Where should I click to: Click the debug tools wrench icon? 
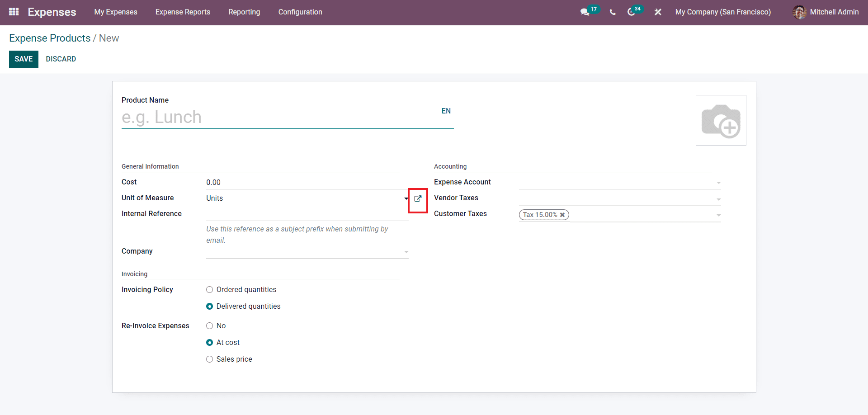(x=658, y=12)
